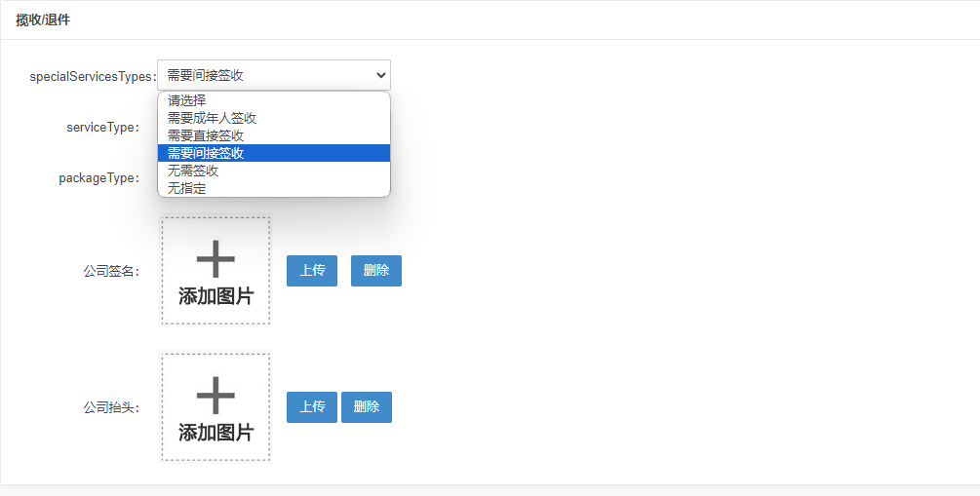
Task: Click the plus icon in 公司抬头 image box
Action: tap(216, 395)
